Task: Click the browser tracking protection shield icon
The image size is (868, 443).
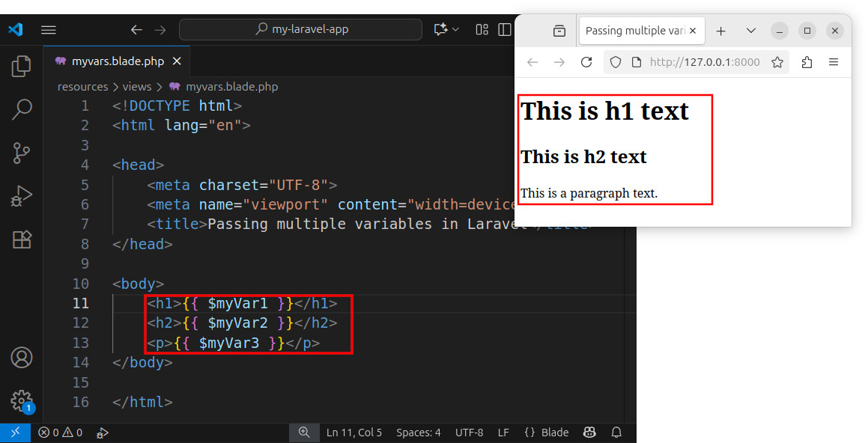Action: point(616,62)
